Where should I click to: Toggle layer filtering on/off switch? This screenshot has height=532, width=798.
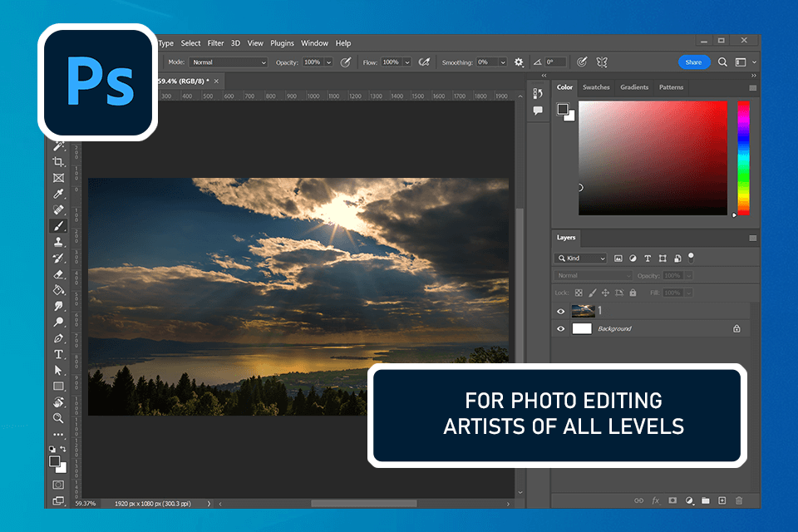[x=691, y=258]
